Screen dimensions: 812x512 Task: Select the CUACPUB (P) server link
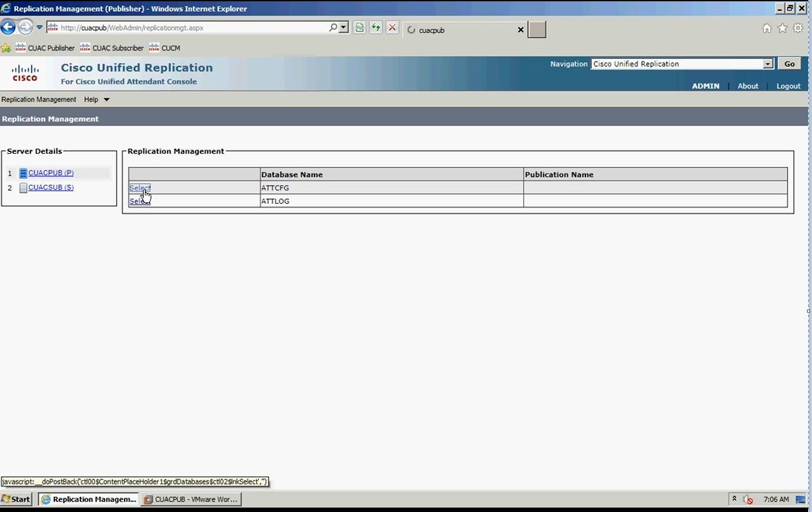(x=51, y=173)
